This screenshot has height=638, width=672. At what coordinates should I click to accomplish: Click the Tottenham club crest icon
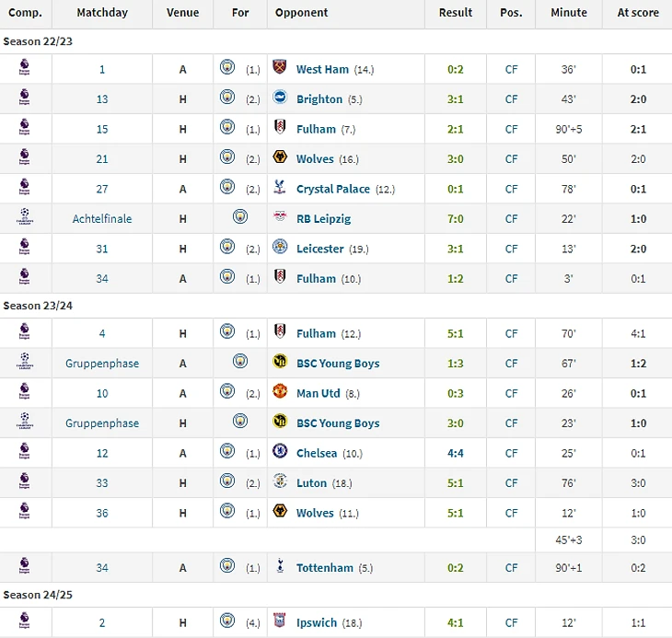coord(280,565)
